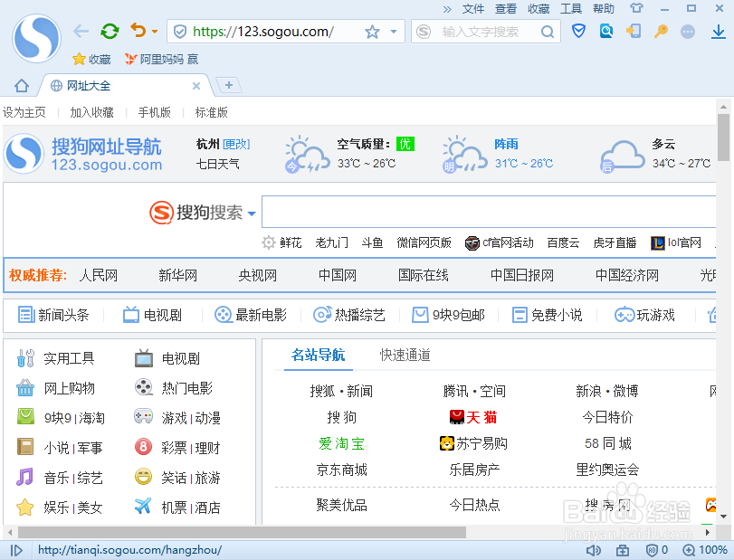Viewport: 734px width, 560px height.
Task: Open the orange phone transfer icon
Action: click(634, 32)
